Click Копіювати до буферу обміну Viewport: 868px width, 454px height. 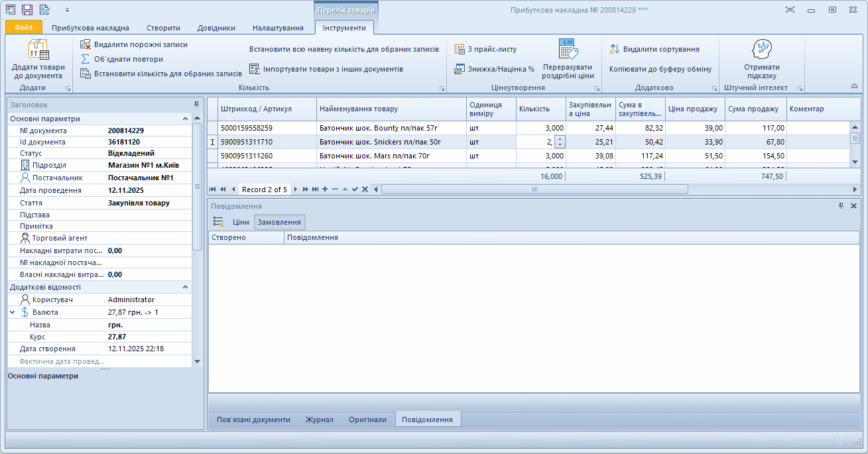tap(660, 69)
